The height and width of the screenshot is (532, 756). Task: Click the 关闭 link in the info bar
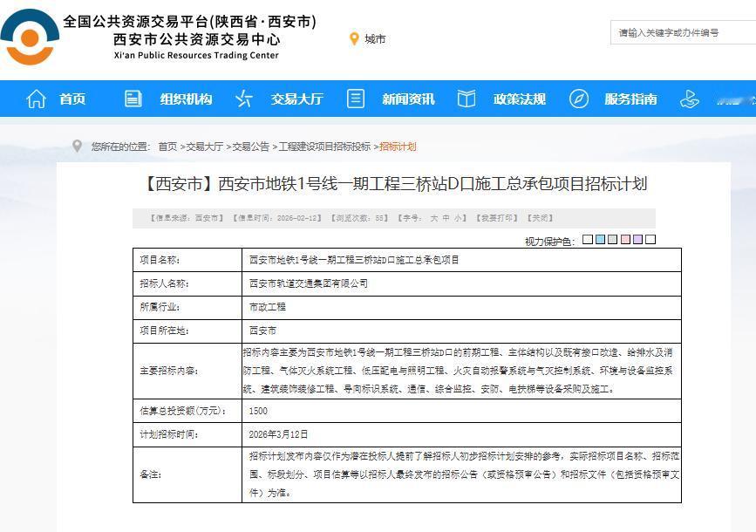pyautogui.click(x=540, y=218)
